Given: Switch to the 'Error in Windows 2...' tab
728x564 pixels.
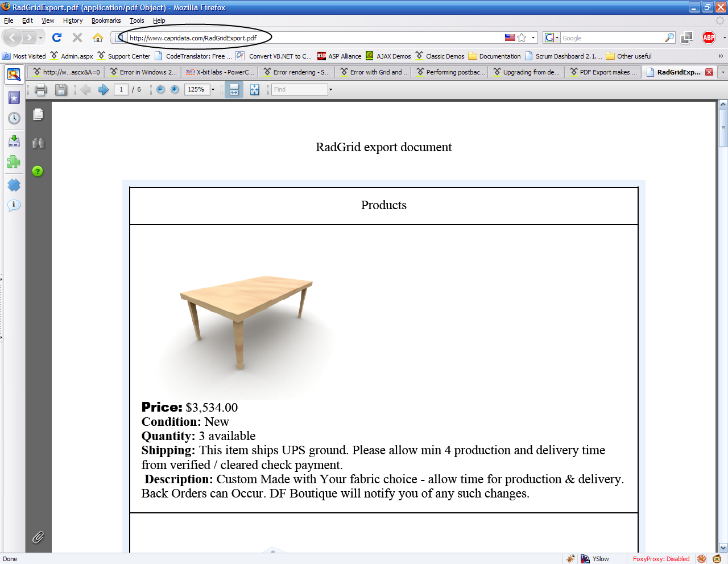Looking at the screenshot, I should coord(143,72).
